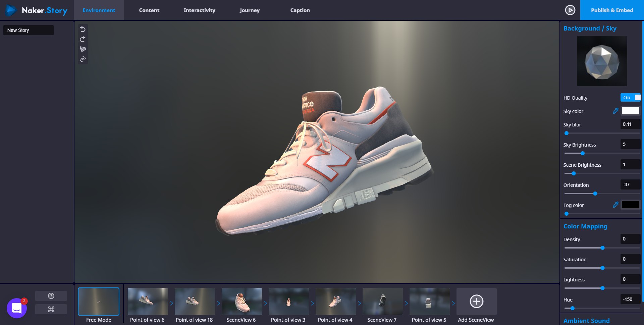Click the Orientation value field
The image size is (644, 325).
[x=630, y=184]
